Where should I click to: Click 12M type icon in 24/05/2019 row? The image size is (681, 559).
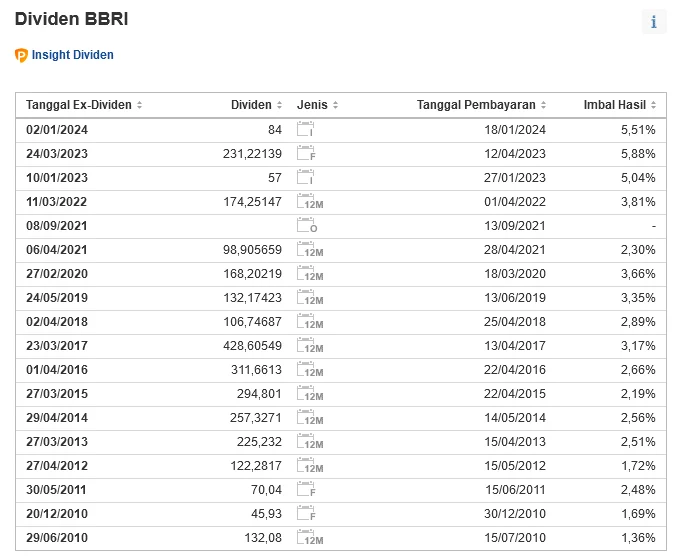[310, 298]
